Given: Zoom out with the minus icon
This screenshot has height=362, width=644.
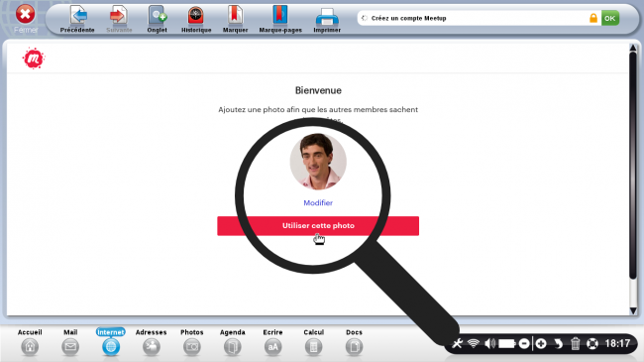Looking at the screenshot, I should (524, 343).
